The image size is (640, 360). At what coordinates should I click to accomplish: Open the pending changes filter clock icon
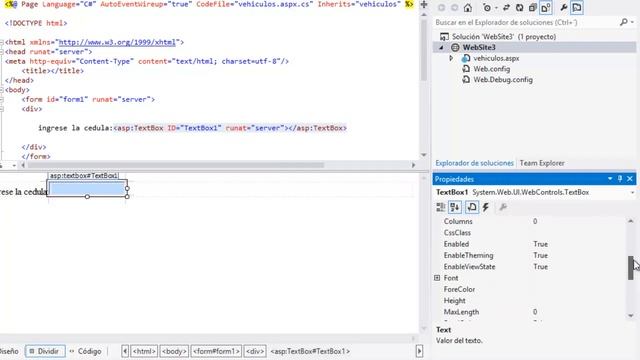(x=487, y=8)
